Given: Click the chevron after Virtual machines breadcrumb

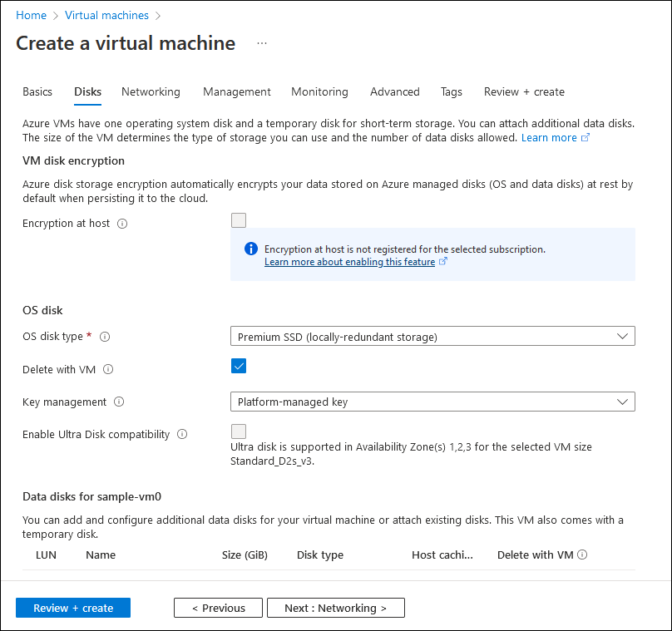Looking at the screenshot, I should pyautogui.click(x=160, y=15).
